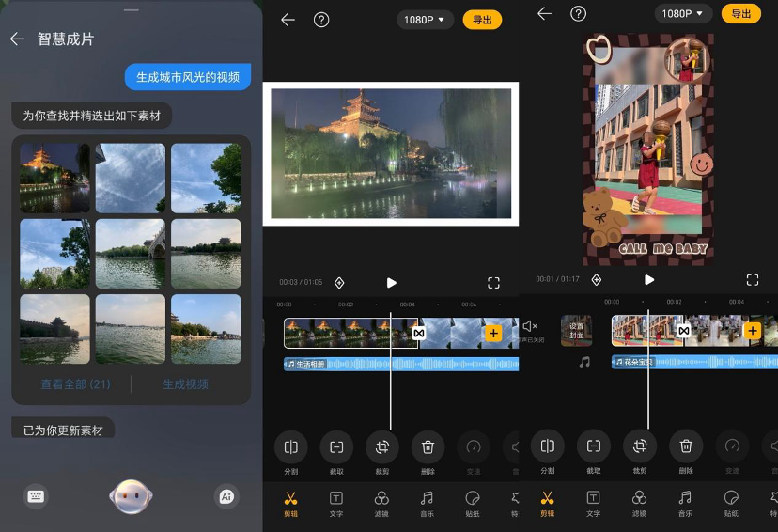Tap 导出 export in right editor

coord(741,13)
